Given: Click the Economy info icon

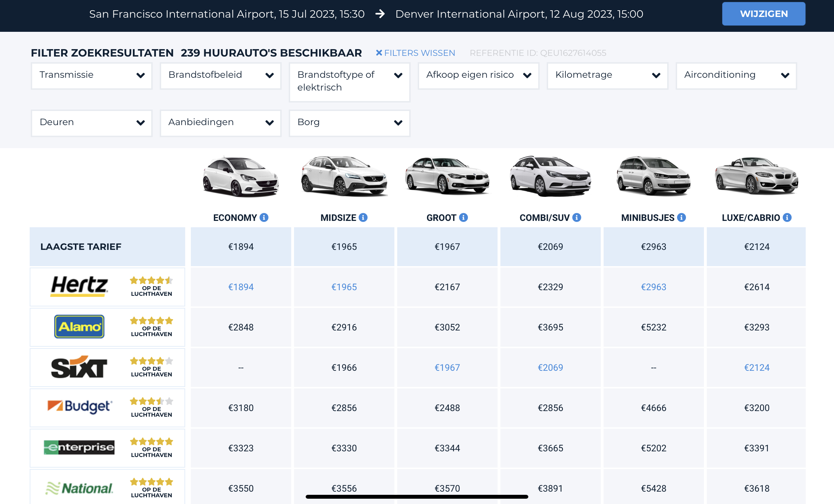Looking at the screenshot, I should click(264, 217).
